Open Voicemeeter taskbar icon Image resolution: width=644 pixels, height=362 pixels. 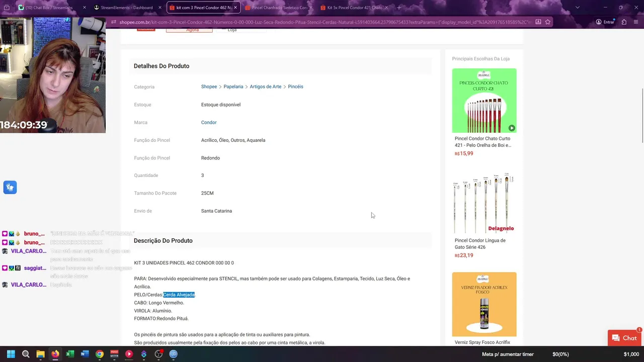pos(114,354)
